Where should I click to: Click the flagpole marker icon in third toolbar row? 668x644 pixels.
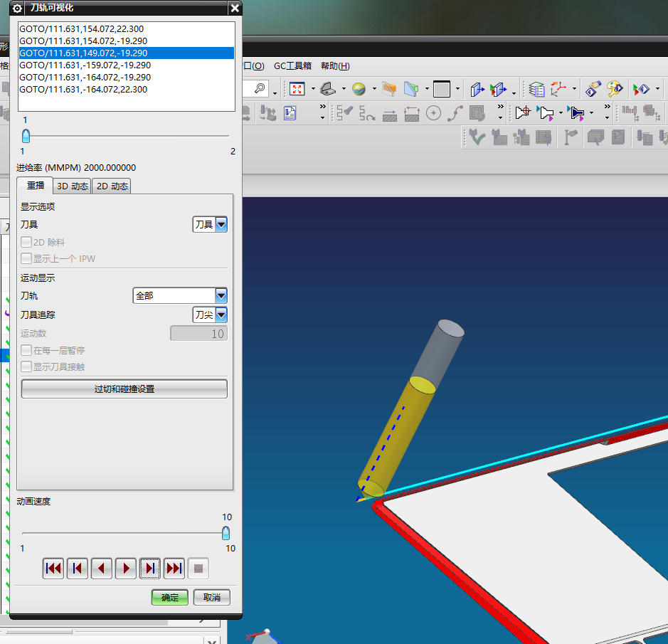[x=570, y=137]
